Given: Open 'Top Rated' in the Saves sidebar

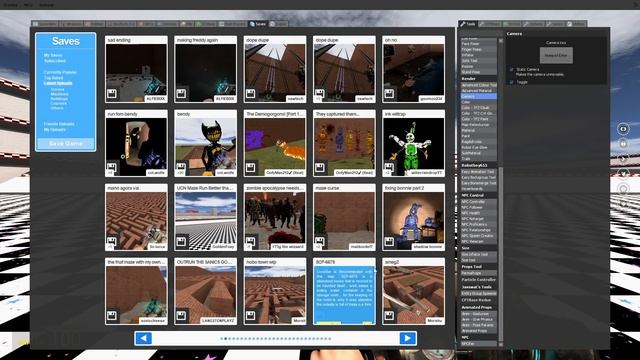Looking at the screenshot, I should pos(53,78).
